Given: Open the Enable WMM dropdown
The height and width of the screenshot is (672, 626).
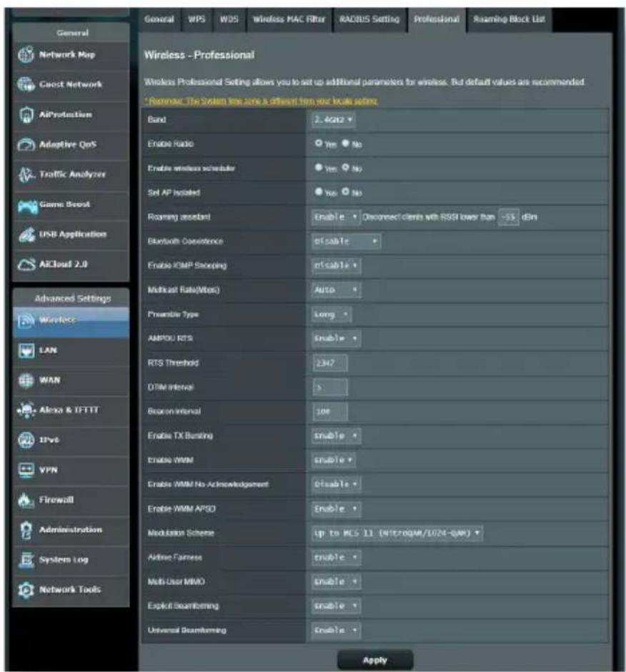Looking at the screenshot, I should pyautogui.click(x=334, y=460).
